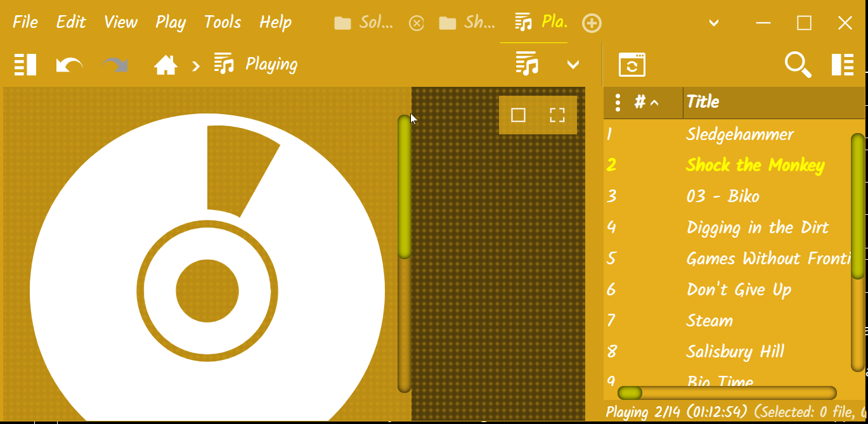Close the Sol... tab
This screenshot has width=868, height=424.
tap(416, 23)
